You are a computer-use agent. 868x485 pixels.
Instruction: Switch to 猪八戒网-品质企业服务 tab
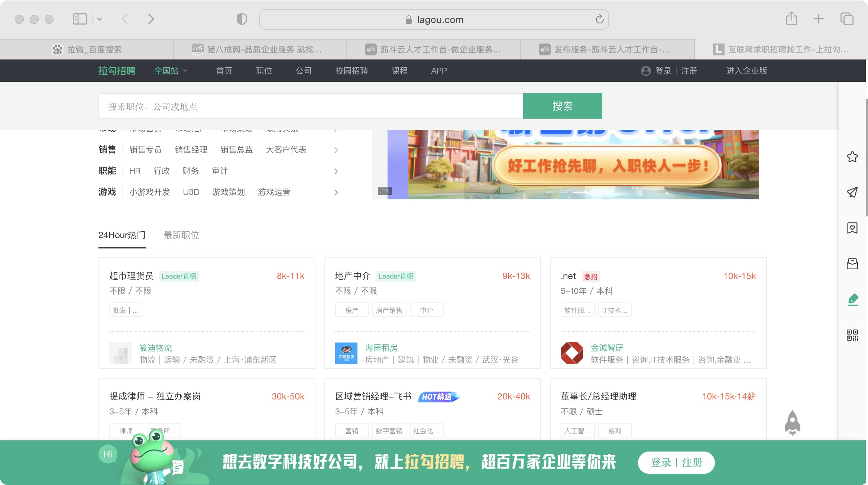coord(260,49)
